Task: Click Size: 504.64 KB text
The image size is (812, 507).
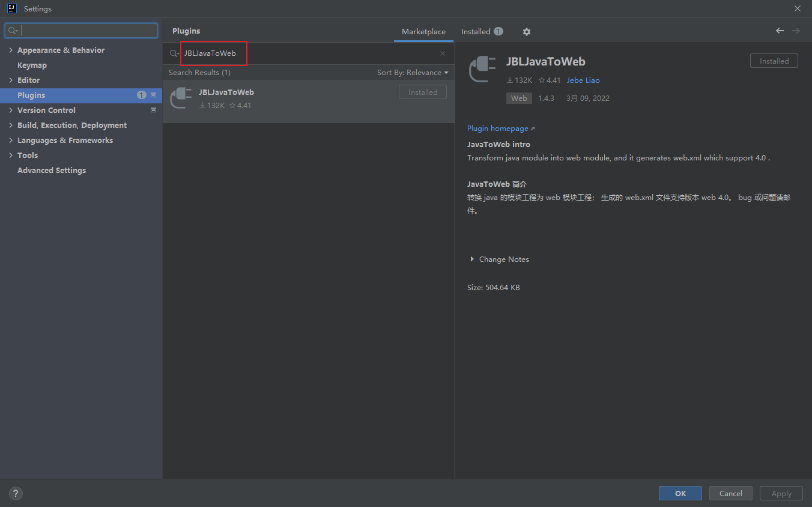Action: pyautogui.click(x=494, y=288)
